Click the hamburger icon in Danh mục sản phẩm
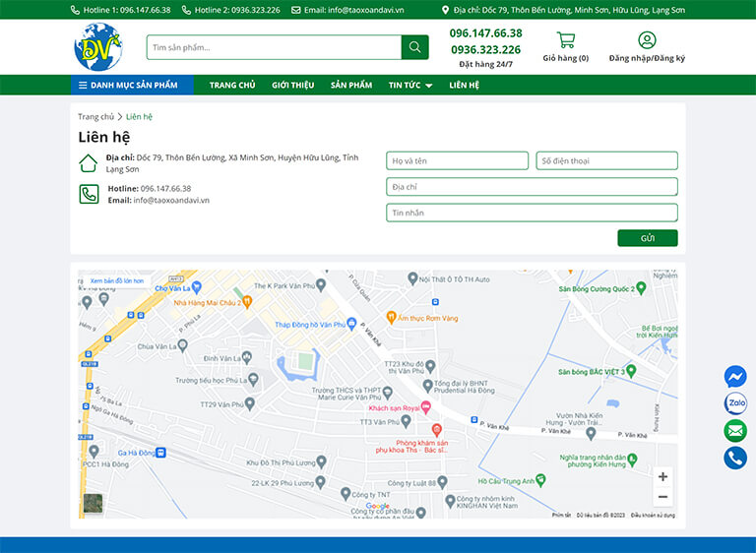756x553 pixels. pos(83,86)
